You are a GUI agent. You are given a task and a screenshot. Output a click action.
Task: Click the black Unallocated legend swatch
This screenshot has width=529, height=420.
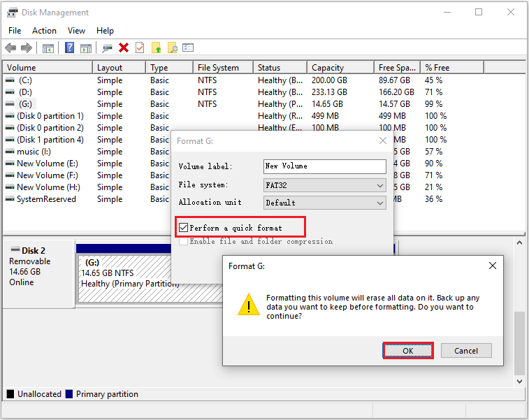click(10, 394)
